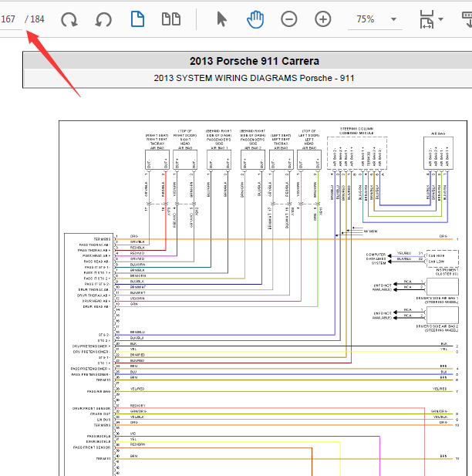Click 'DRIVER'S SIDE AIR BAG 2' label
The width and height of the screenshot is (472, 476).
(437, 328)
